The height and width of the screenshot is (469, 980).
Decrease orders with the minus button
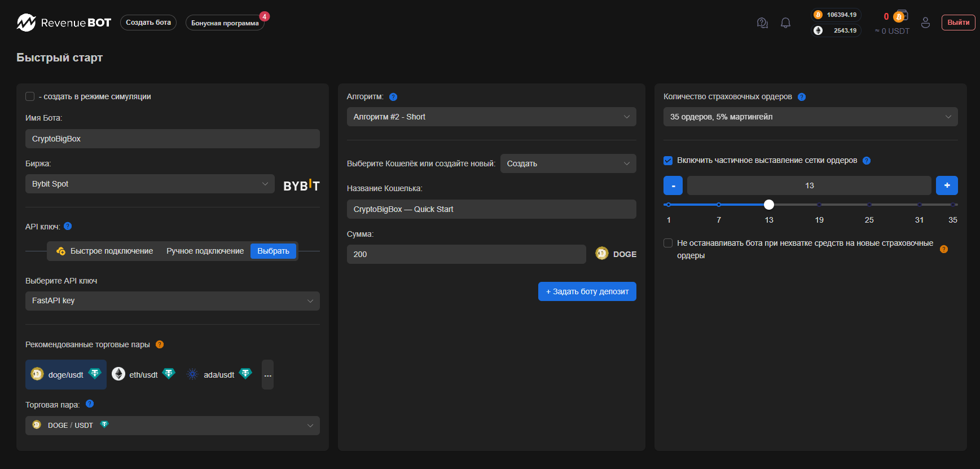(673, 185)
